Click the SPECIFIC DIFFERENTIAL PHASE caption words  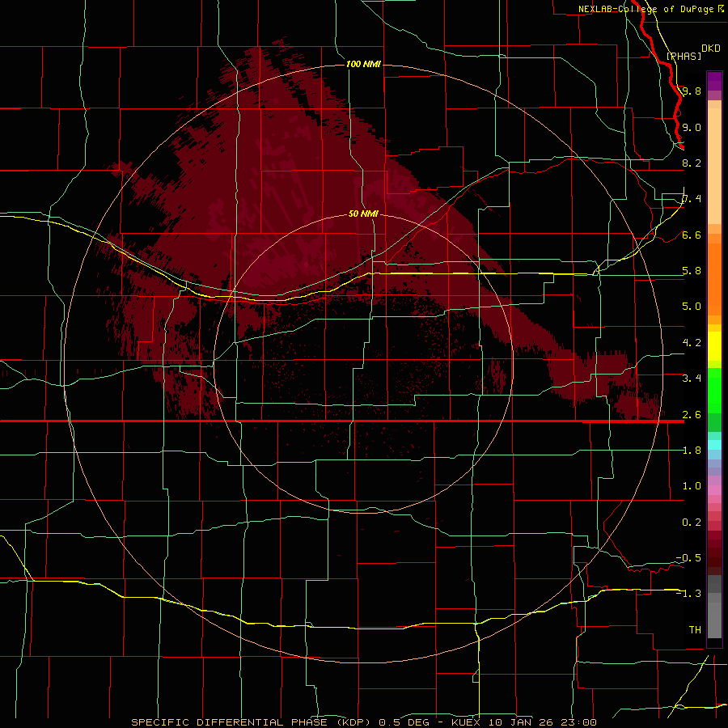coord(230,722)
